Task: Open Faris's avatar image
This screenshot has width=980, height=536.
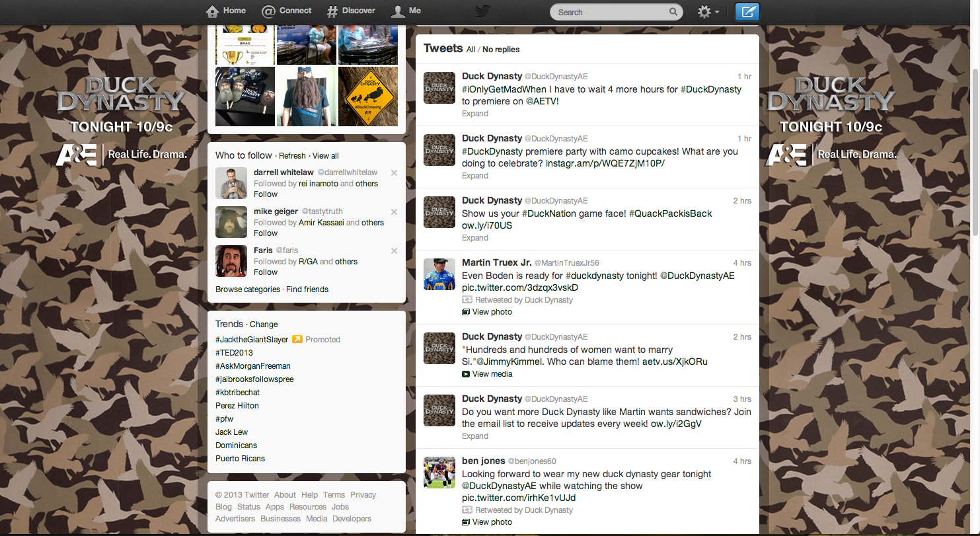Action: coord(231,261)
